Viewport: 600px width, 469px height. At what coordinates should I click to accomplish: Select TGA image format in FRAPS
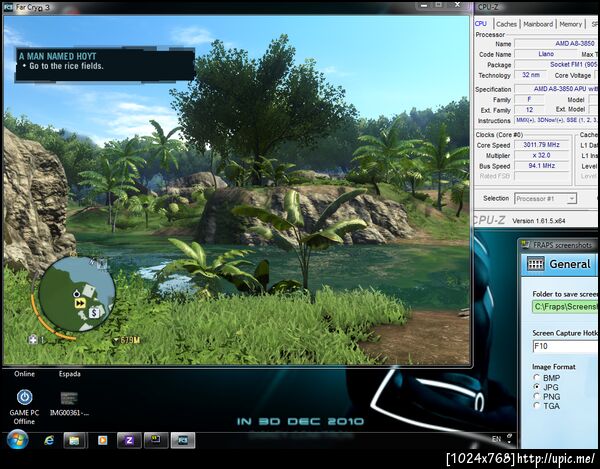pyautogui.click(x=536, y=405)
